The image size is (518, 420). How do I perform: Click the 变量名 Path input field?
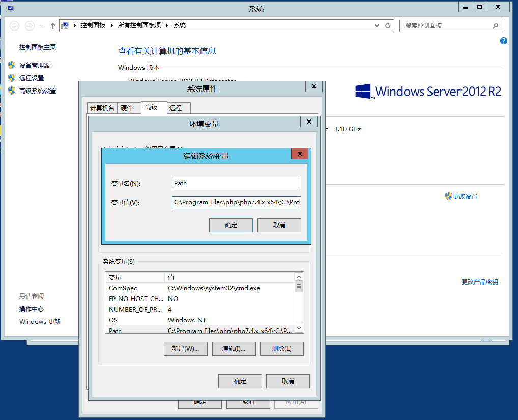237,184
